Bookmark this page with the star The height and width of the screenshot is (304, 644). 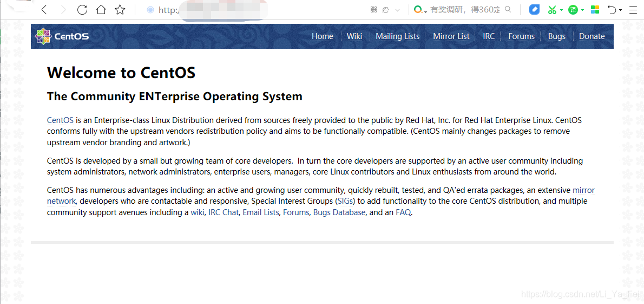[120, 10]
